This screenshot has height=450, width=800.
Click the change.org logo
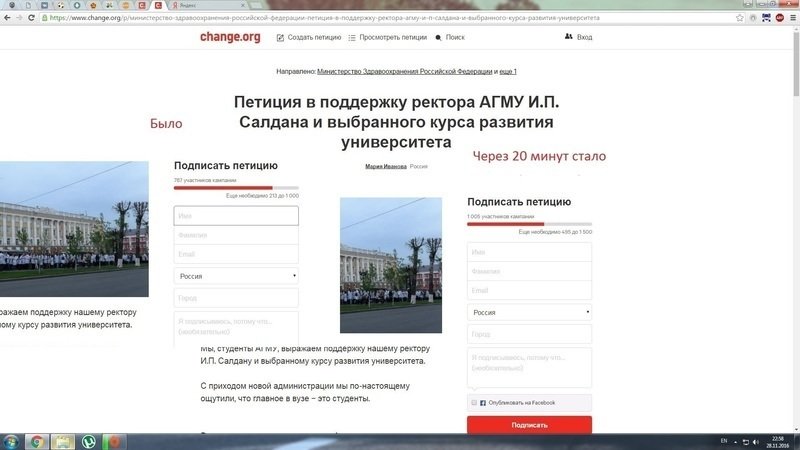[x=231, y=37]
